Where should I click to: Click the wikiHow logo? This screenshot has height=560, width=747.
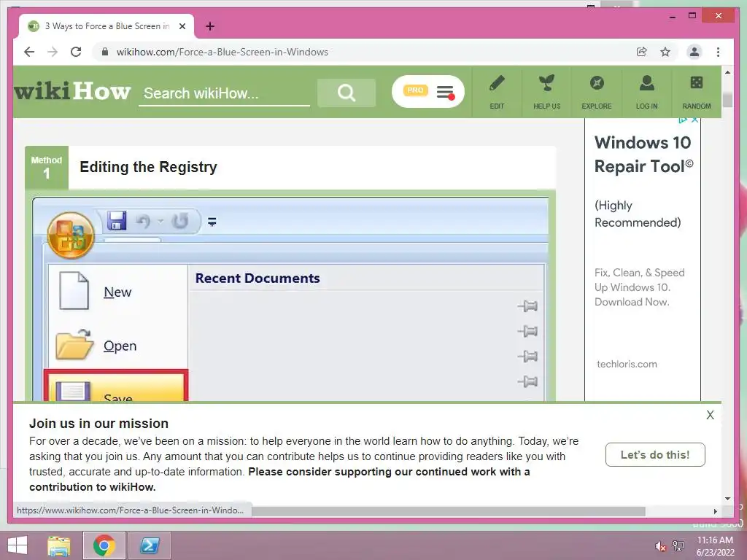[72, 91]
